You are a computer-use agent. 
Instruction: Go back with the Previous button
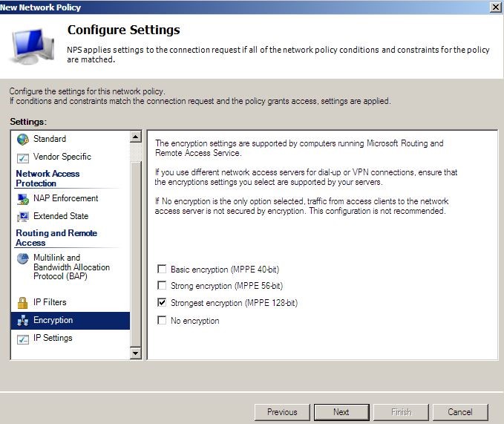(282, 412)
